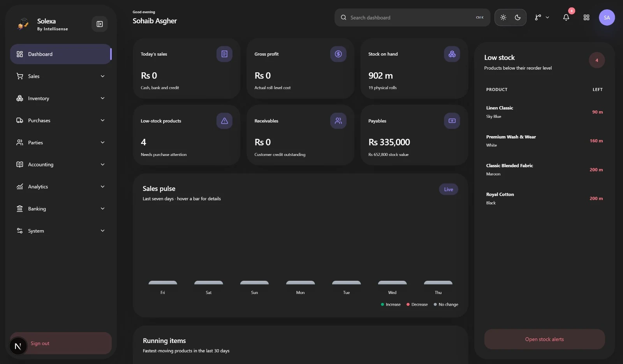This screenshot has width=623, height=364.
Task: Click the search magnifier icon
Action: coord(343,17)
